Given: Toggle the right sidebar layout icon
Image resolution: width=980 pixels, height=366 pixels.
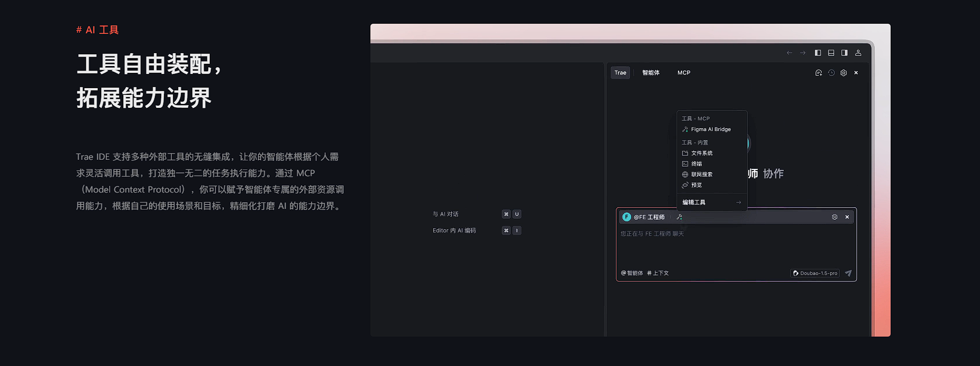Looking at the screenshot, I should 844,53.
